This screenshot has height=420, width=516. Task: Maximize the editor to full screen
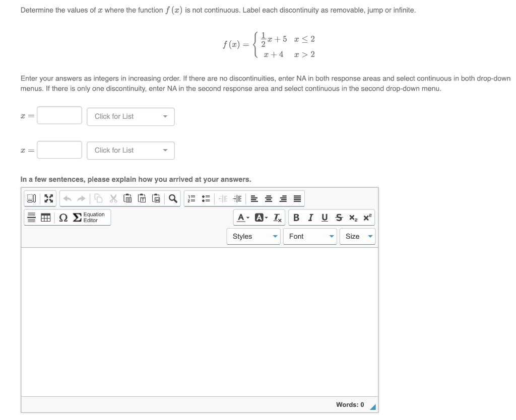[49, 198]
